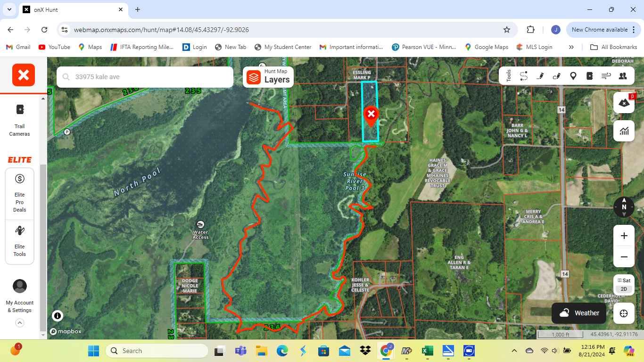Select the Waypoint pin tool
644x362 pixels.
pos(573,76)
